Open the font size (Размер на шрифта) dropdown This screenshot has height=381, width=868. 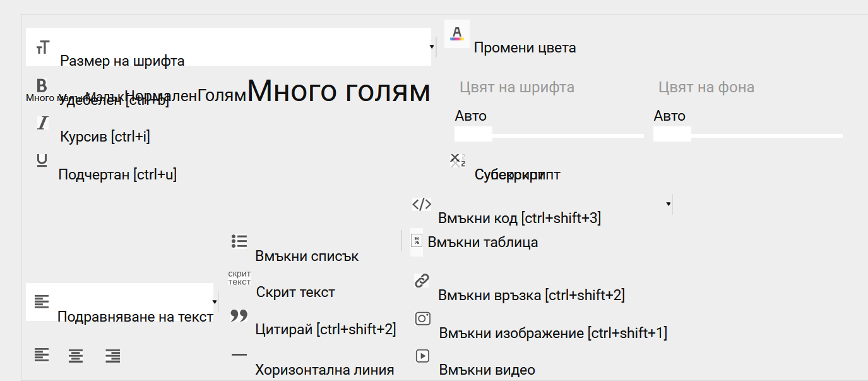(432, 47)
